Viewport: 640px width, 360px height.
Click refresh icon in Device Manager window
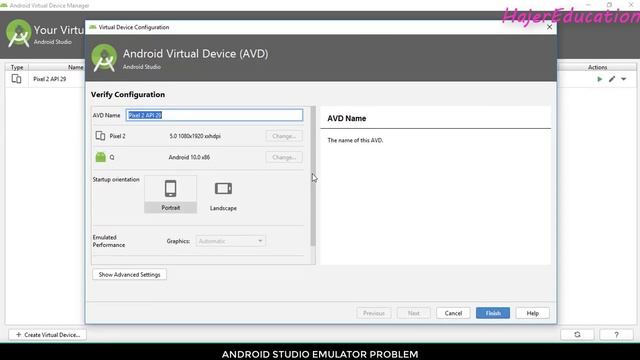(577, 335)
